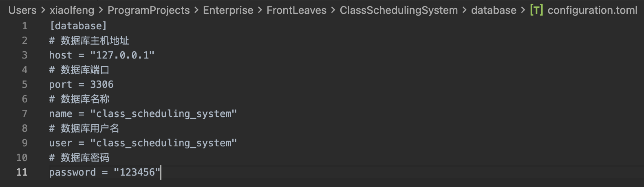
Task: Click line number 5 in the gutter
Action: (24, 85)
